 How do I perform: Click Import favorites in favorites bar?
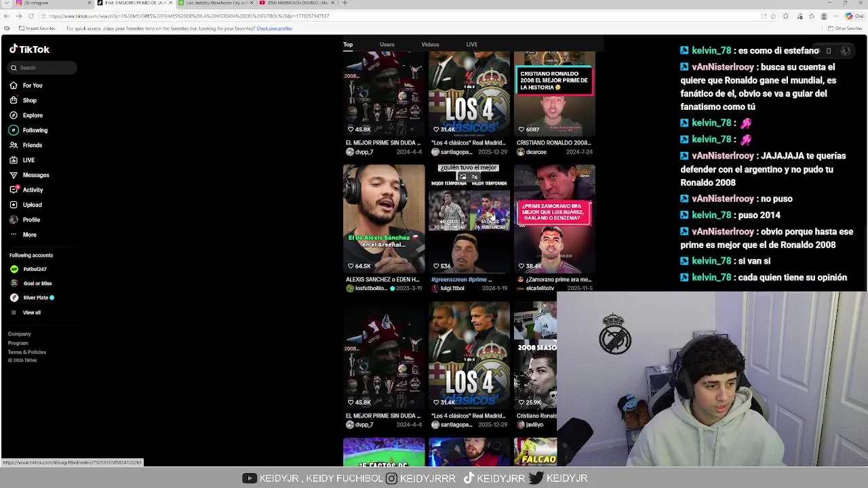(37, 28)
